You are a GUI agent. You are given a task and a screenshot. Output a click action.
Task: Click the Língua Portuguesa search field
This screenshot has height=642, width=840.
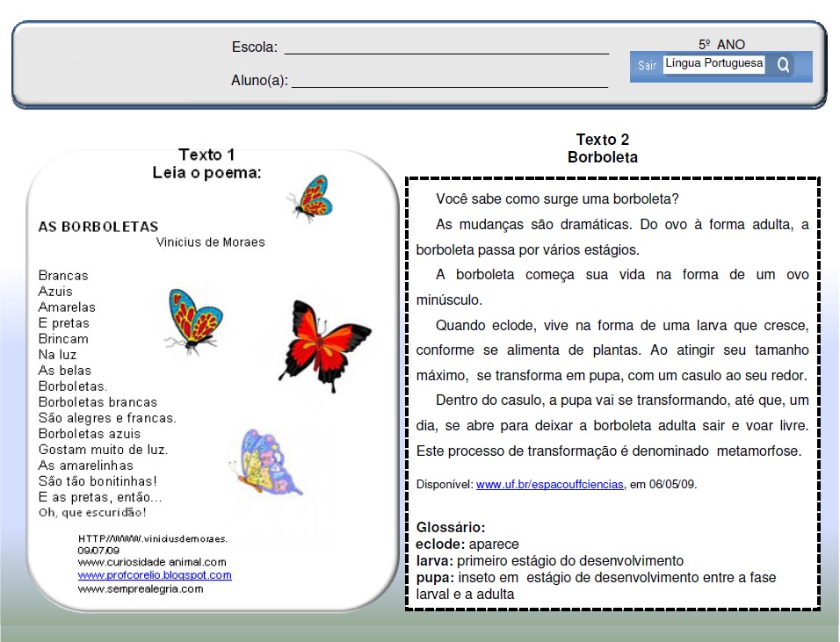click(713, 64)
